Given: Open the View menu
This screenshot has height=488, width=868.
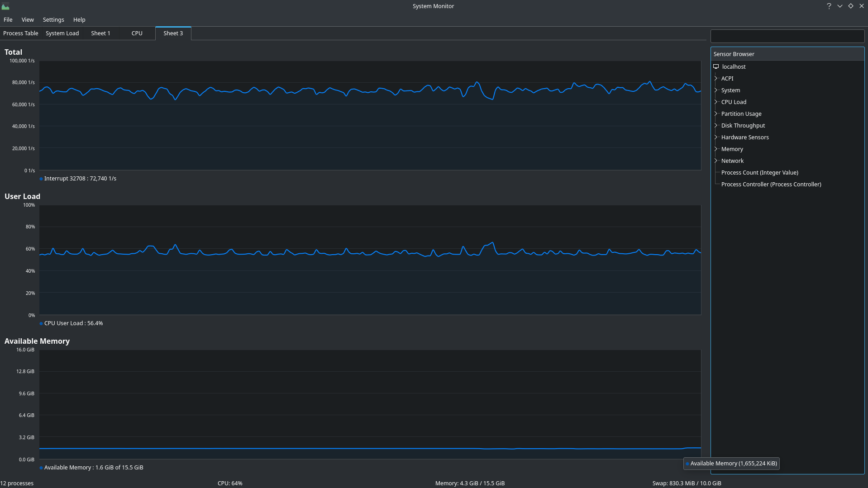Looking at the screenshot, I should [28, 20].
